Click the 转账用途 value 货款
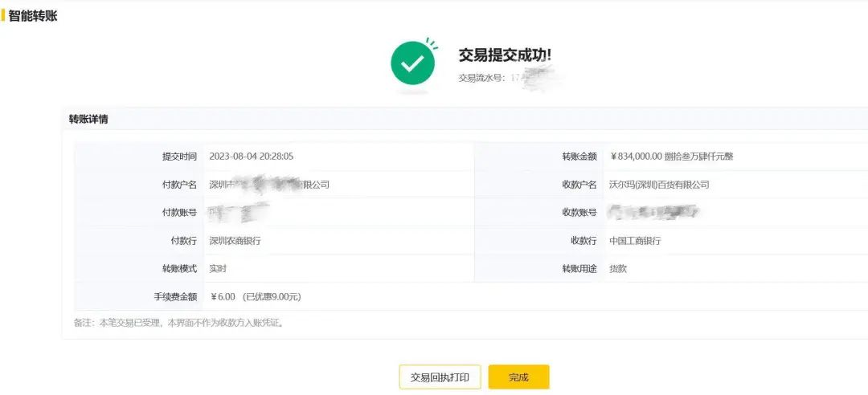The height and width of the screenshot is (395, 868). 618,269
